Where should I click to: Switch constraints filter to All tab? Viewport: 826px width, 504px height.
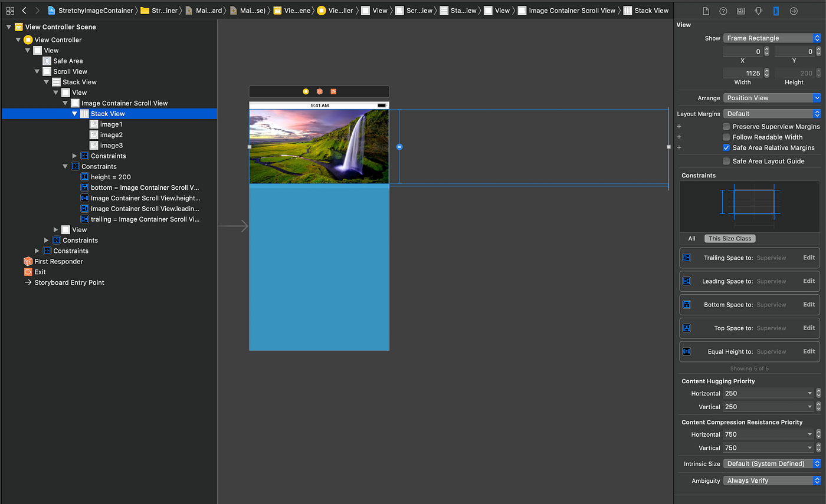tap(691, 239)
